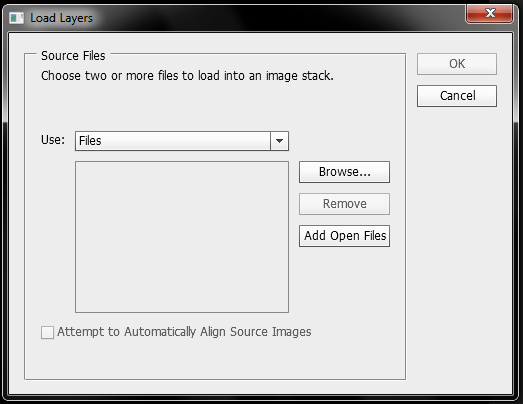
Task: Click the Automatically Align Source Images label
Action: 184,332
